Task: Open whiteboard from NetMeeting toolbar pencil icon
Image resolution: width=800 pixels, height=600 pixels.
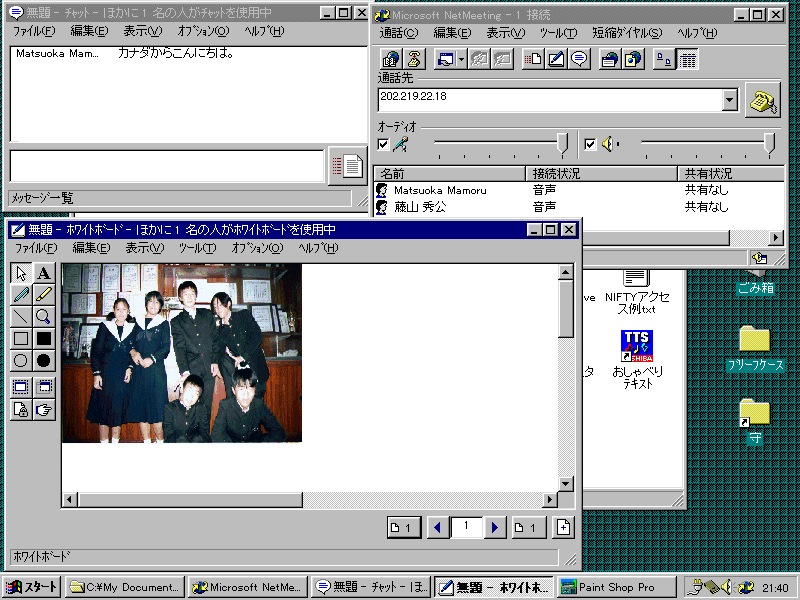Action: point(556,60)
